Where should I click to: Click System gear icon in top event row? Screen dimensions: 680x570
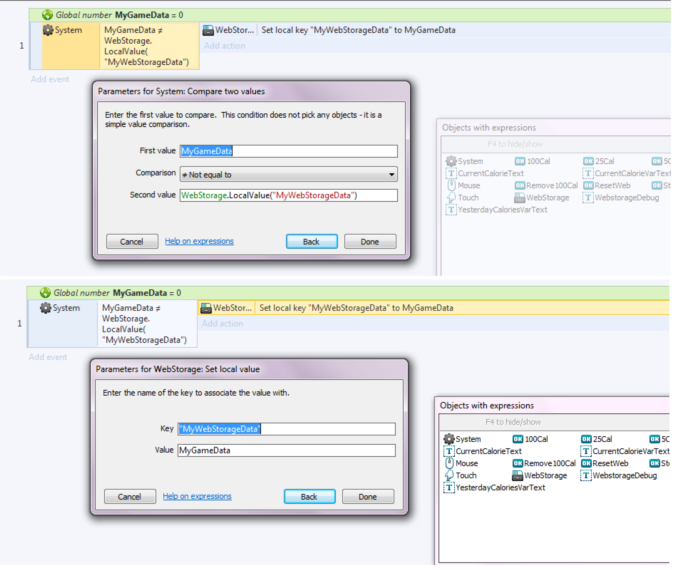tap(48, 30)
